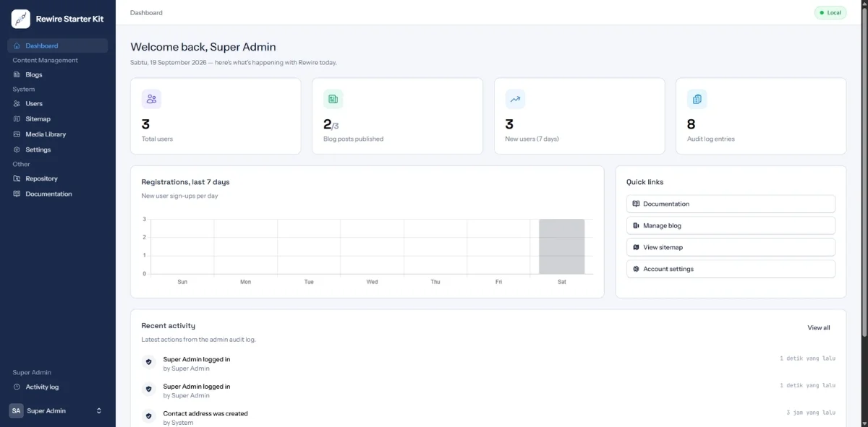This screenshot has width=868, height=427.
Task: Click the Audit log entries label
Action: click(711, 139)
